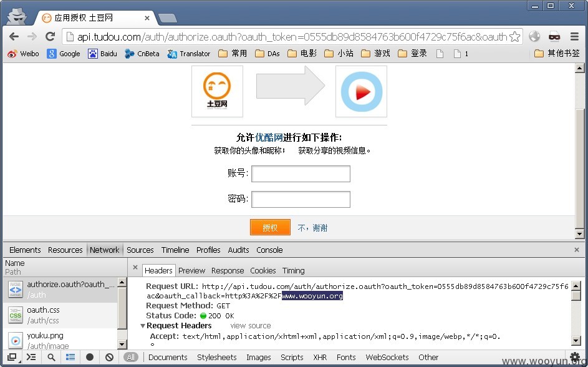Reload the page with the refresh icon
This screenshot has width=588, height=367.
point(51,36)
